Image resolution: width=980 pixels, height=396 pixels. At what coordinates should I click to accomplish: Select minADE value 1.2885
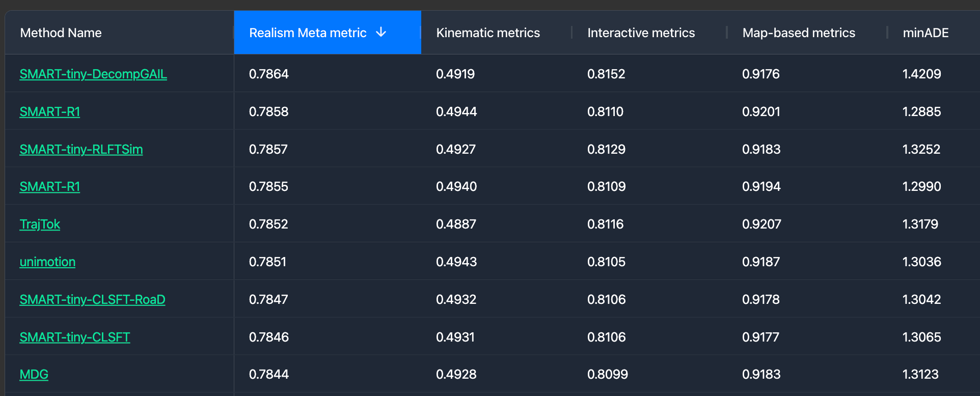[922, 112]
